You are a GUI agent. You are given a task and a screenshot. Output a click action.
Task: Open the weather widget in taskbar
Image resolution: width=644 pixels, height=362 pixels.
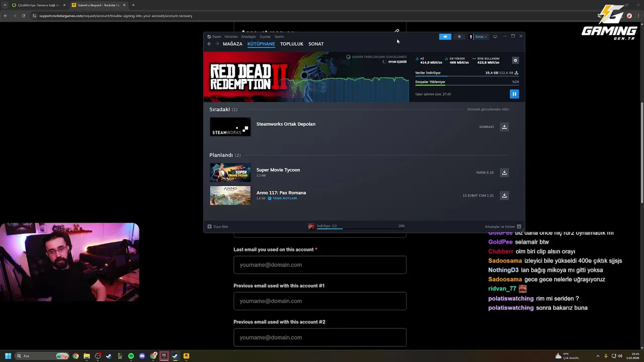coord(567,356)
